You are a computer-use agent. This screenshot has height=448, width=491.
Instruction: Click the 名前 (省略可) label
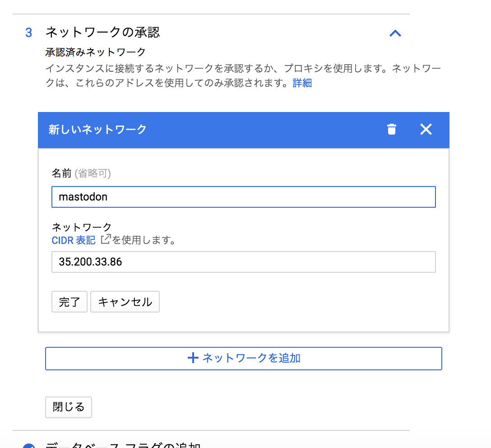pos(81,173)
